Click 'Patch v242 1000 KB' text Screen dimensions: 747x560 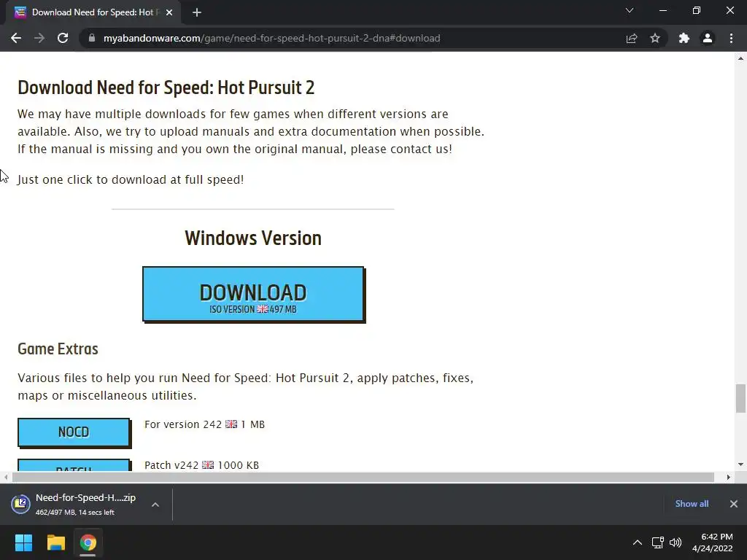click(x=201, y=465)
